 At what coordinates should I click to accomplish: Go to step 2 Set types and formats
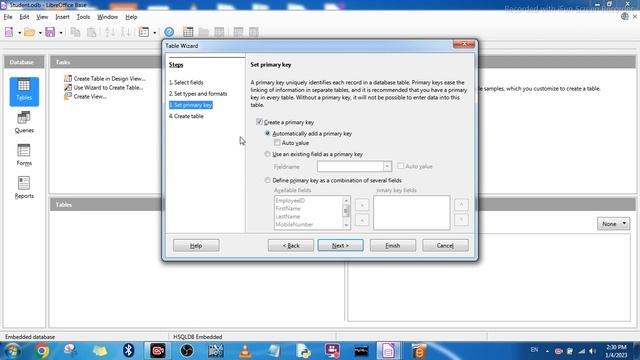click(x=198, y=93)
